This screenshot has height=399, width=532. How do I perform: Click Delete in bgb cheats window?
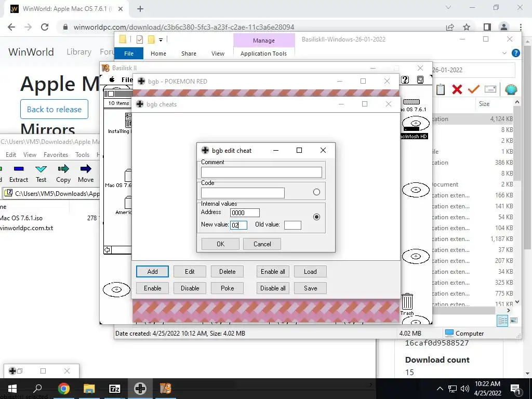pos(227,271)
